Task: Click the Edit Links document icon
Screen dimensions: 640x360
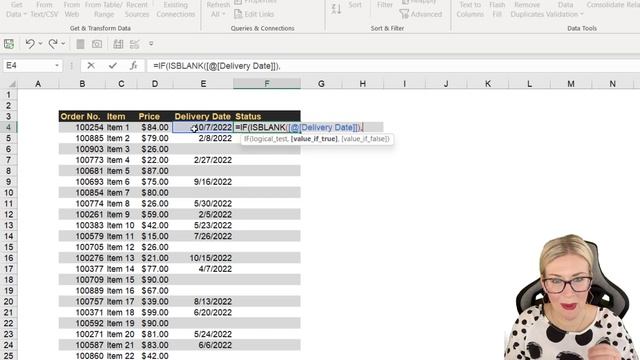Action: click(x=238, y=14)
